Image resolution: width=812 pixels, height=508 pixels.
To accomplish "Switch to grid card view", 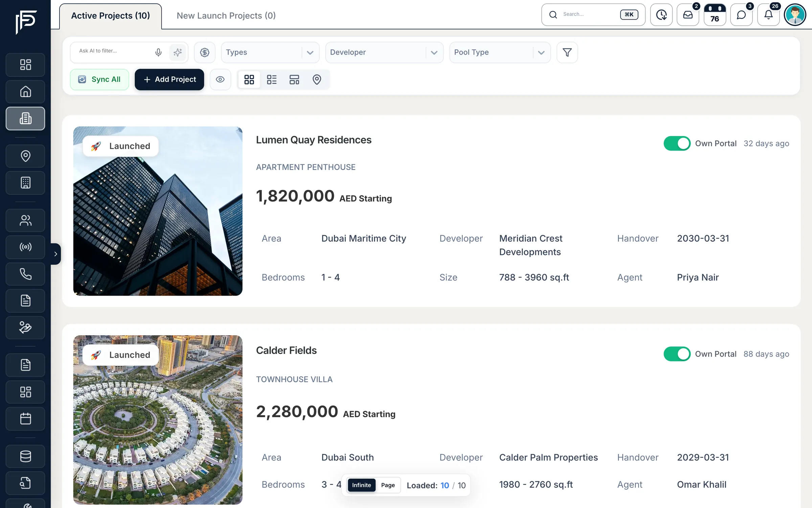I will [x=249, y=79].
